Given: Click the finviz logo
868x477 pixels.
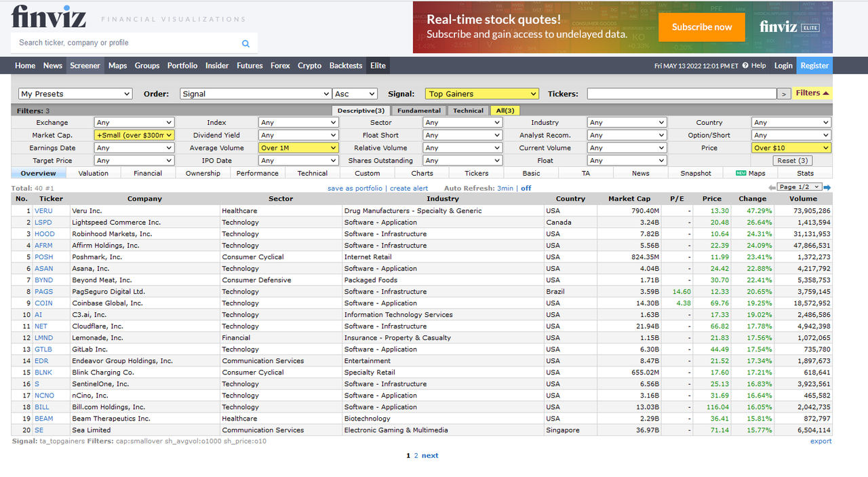Looking at the screenshot, I should click(49, 16).
